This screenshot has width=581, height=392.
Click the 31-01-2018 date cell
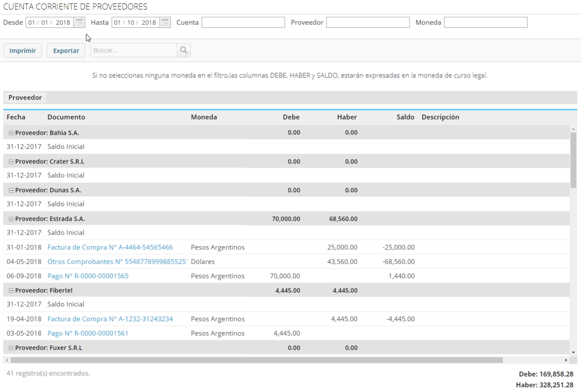(x=24, y=247)
